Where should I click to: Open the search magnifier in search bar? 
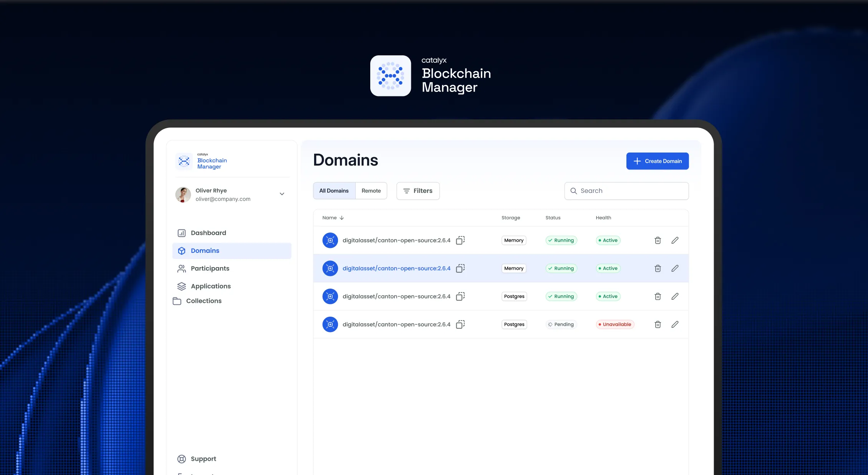pos(573,191)
